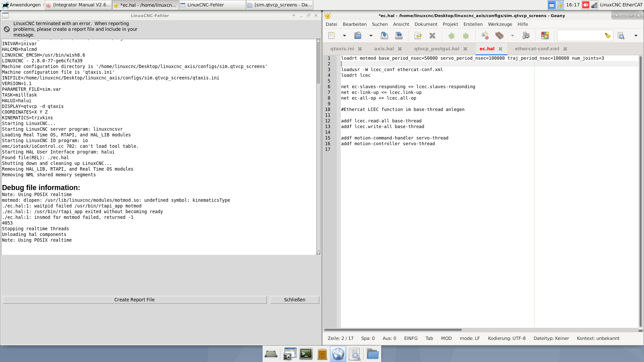Click the Compile icon in Geany toolbar
This screenshot has width=644, height=362.
tap(485, 36)
